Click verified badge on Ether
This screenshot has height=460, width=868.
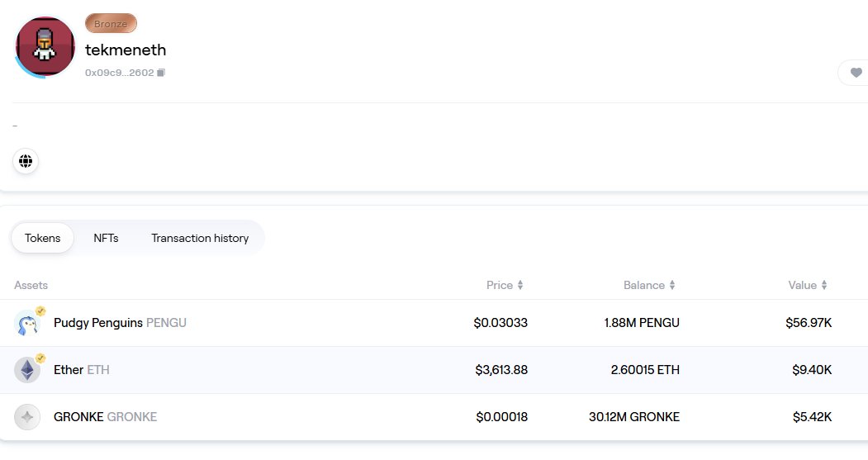[x=40, y=358]
